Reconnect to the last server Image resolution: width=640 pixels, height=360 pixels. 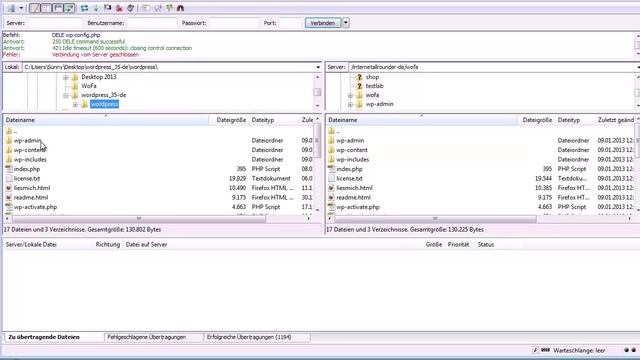pos(130,8)
